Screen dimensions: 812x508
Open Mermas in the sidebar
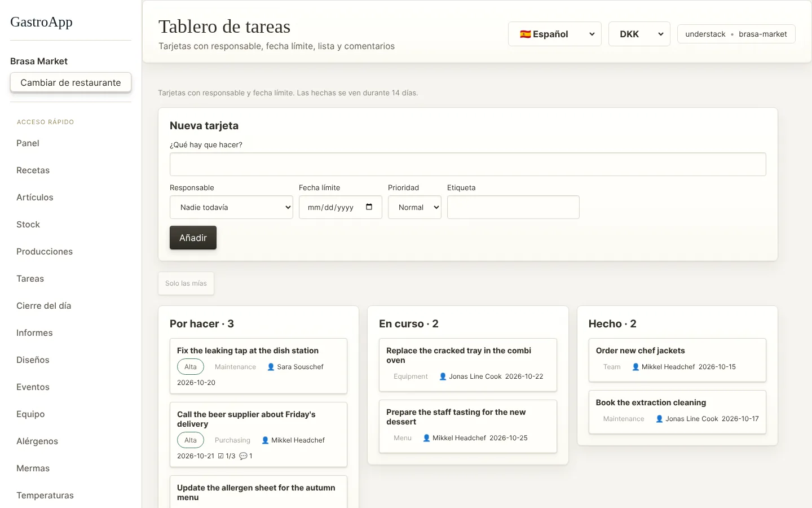33,468
